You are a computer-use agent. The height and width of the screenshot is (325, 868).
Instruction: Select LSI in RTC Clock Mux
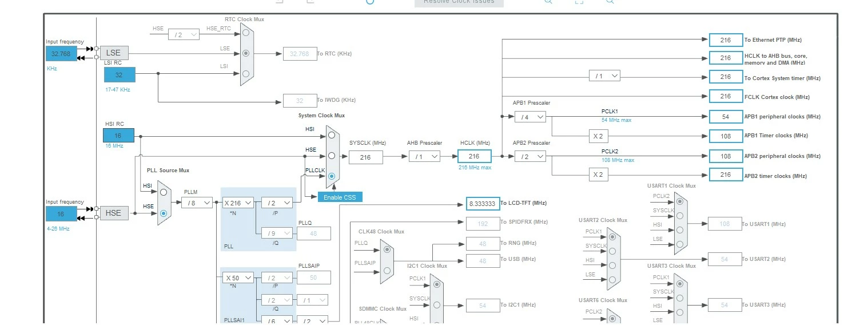click(246, 73)
